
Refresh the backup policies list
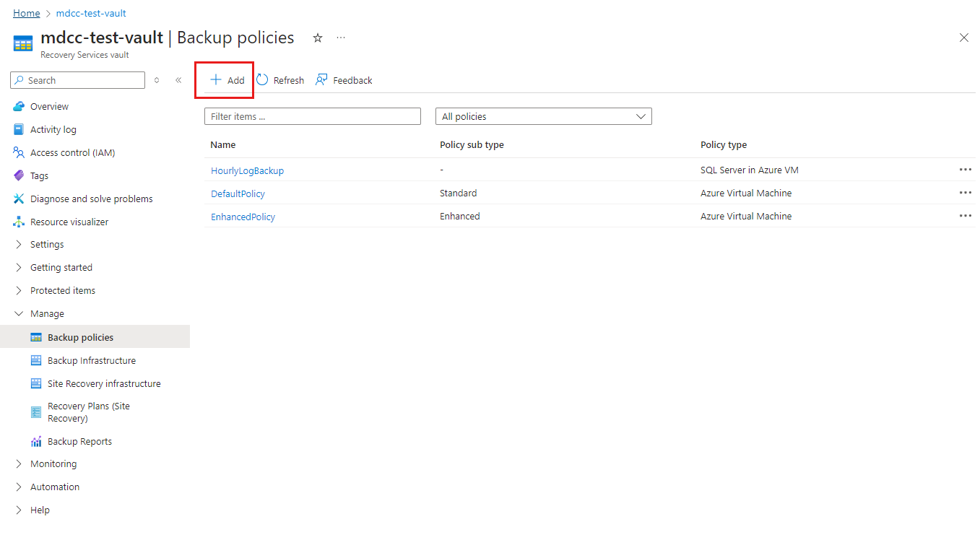[280, 80]
